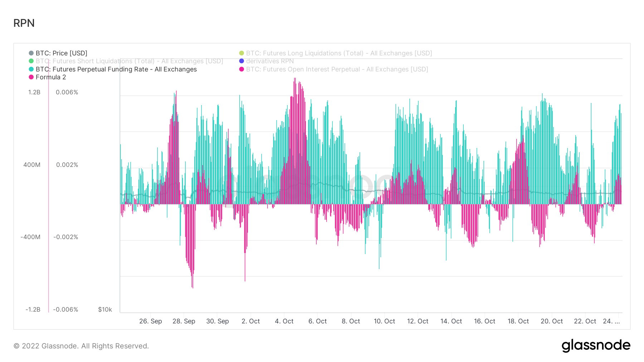Select the 18. Oct date axis label
Viewport: 644px width, 362px height.
518,321
